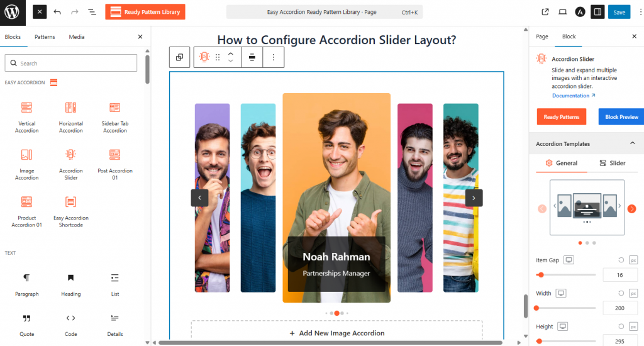This screenshot has height=346, width=644.
Task: Click the Ready Patterns button
Action: 562,117
